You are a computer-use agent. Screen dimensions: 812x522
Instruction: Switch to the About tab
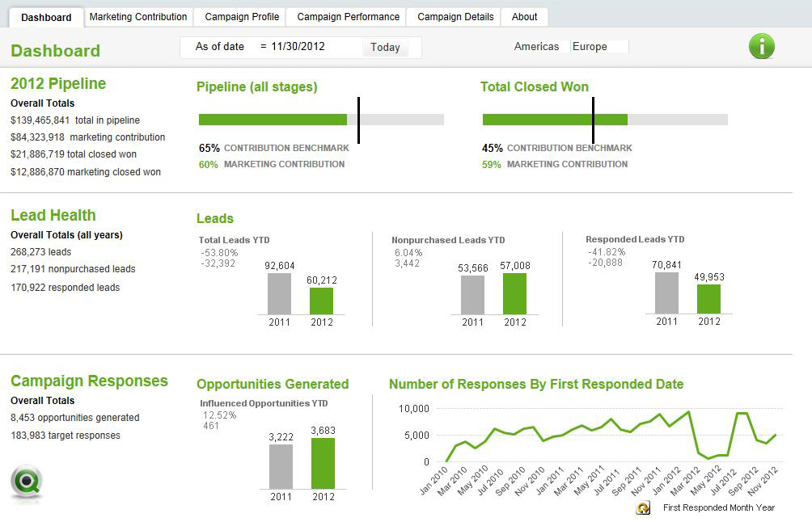[525, 16]
